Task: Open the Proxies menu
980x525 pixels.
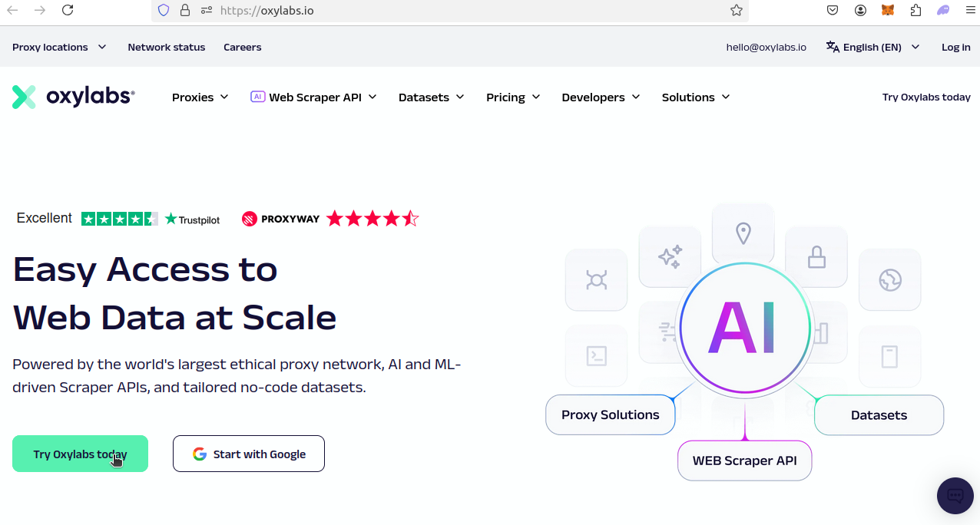Action: coord(200,97)
